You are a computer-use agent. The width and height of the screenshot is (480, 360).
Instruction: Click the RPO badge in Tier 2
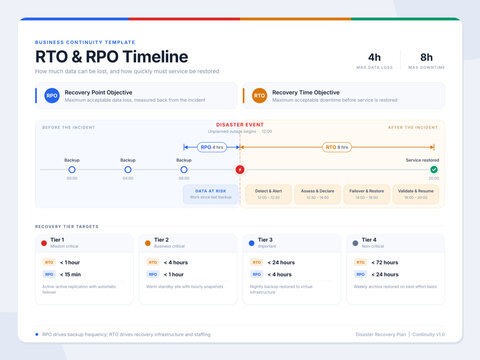(x=153, y=274)
